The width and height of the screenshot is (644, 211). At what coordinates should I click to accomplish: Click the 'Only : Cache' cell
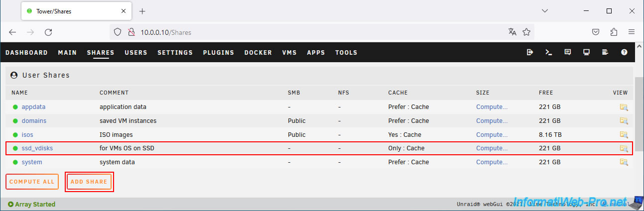pyautogui.click(x=406, y=148)
